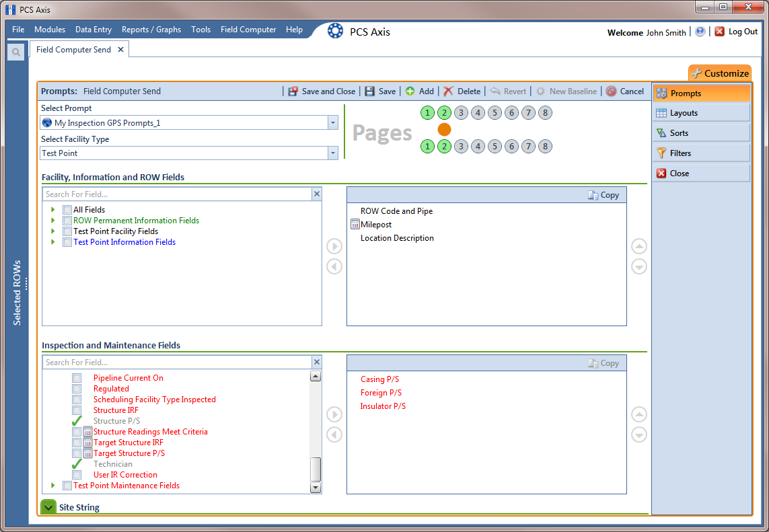Check the Test Point Facility Fields checkbox
Screen dimensions: 769x532
pos(67,231)
